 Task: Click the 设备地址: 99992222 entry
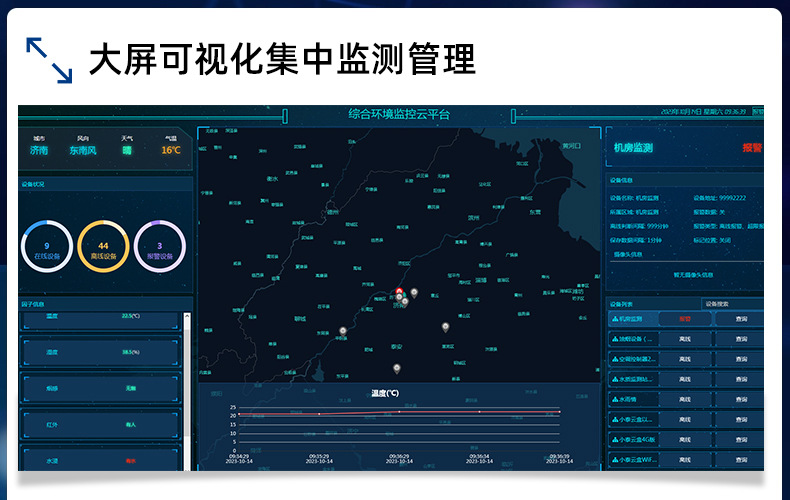pos(719,198)
